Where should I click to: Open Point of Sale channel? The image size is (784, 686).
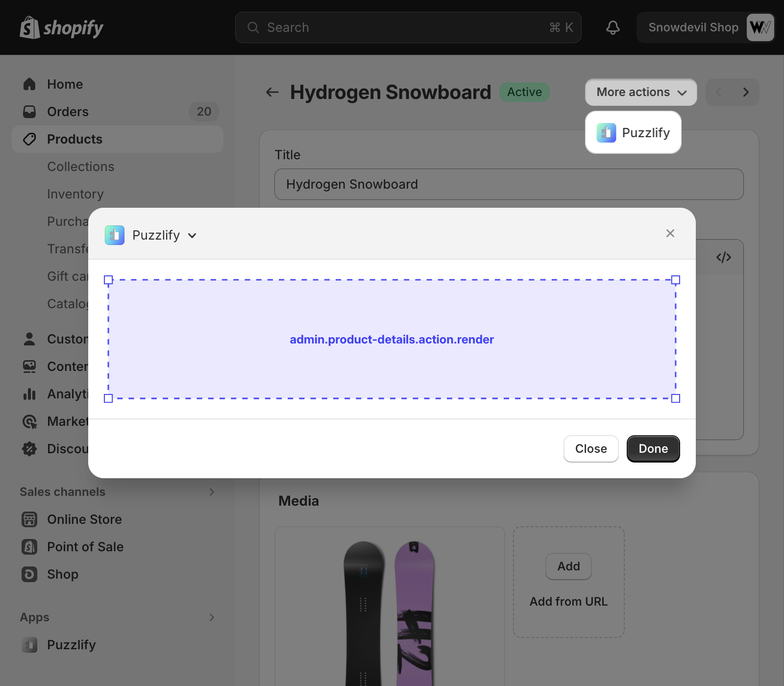[x=85, y=547]
